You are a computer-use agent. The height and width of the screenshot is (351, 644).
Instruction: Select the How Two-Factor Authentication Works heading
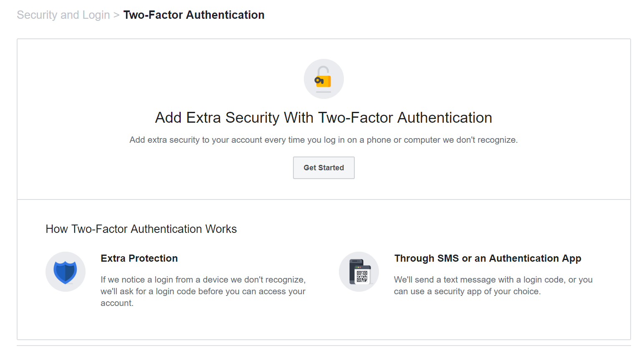[x=141, y=229]
